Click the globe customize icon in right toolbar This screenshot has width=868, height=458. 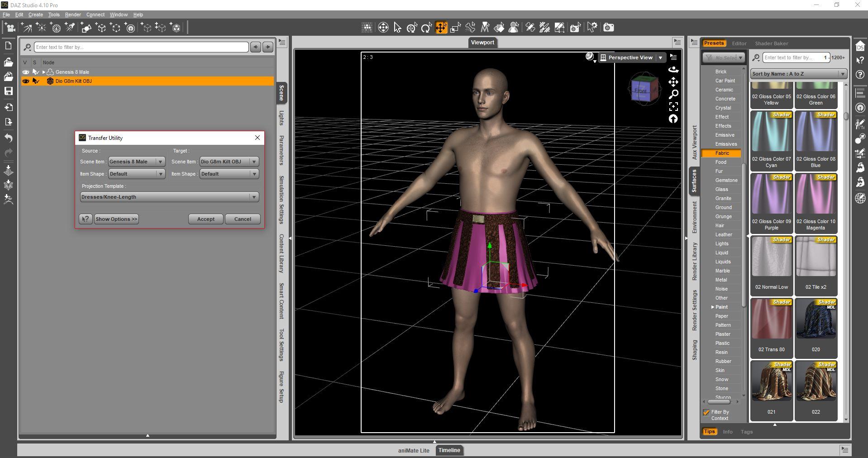(x=860, y=198)
